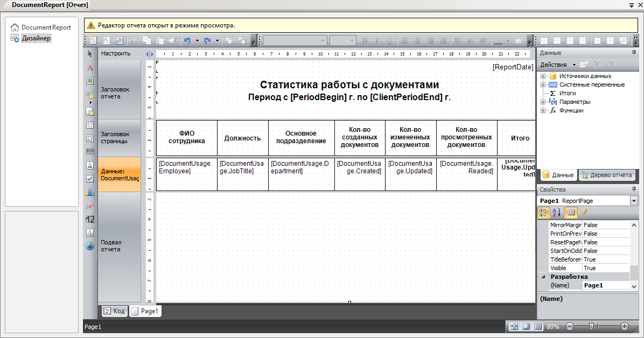Click the Redo arrow icon
This screenshot has height=338, width=644.
[x=207, y=40]
